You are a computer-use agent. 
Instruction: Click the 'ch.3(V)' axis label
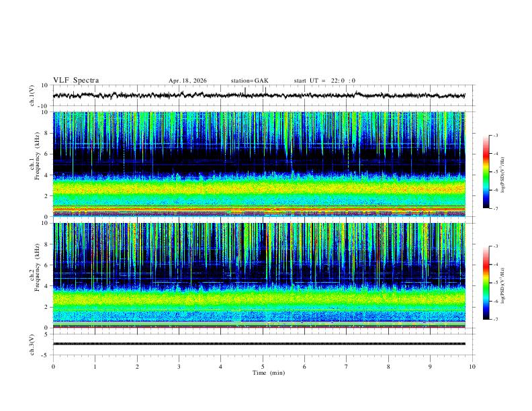(32, 345)
